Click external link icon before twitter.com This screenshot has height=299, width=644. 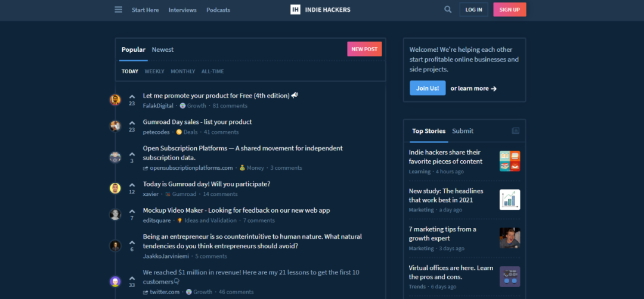click(145, 292)
